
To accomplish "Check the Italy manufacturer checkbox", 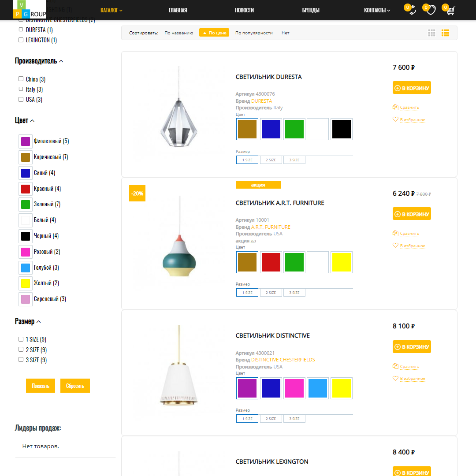I will tap(21, 89).
